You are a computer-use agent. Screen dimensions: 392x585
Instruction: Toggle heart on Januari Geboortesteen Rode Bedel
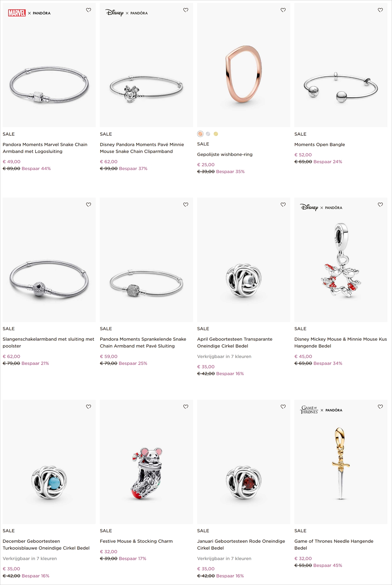pos(283,407)
